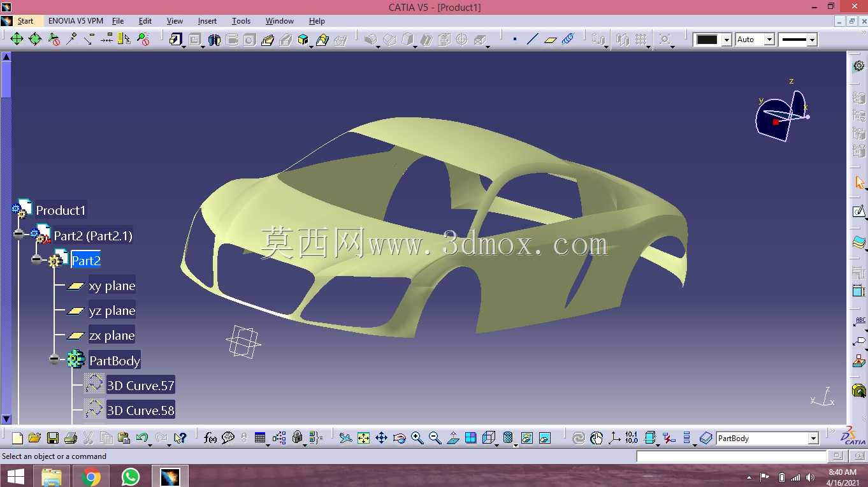Click the Zoom In magnifier

(x=417, y=438)
